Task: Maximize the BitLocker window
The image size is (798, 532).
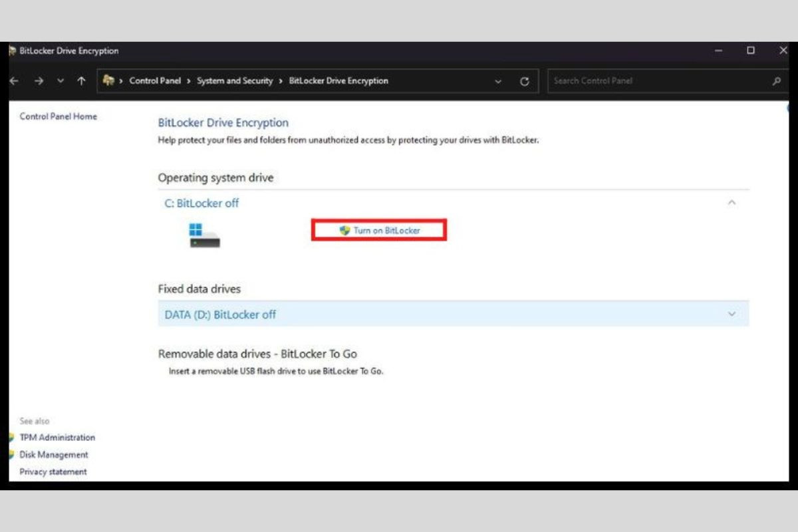Action: pyautogui.click(x=750, y=51)
